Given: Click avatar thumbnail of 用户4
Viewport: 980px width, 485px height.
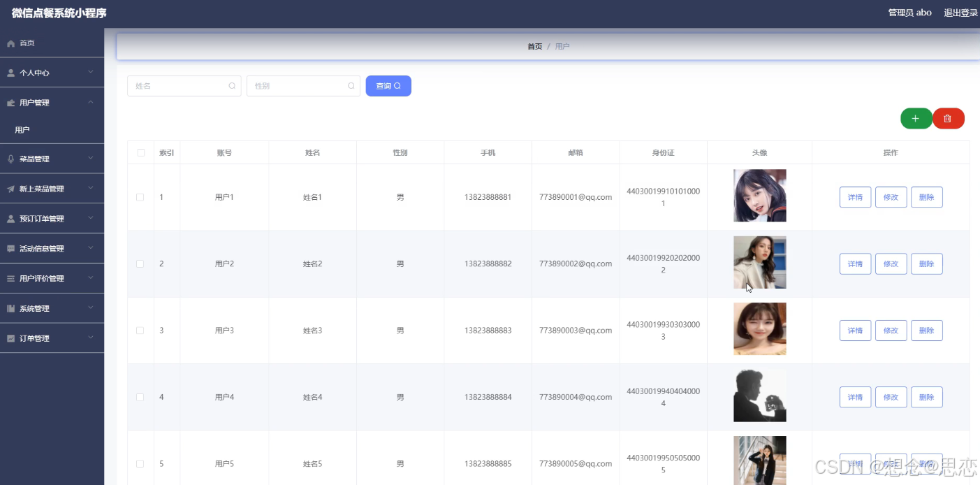Looking at the screenshot, I should click(x=759, y=396).
